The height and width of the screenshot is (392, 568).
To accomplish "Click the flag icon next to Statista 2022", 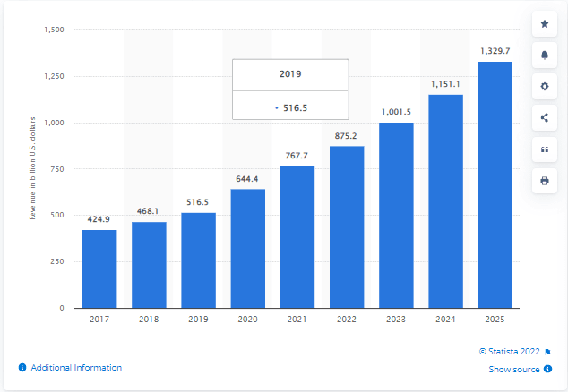I will tap(547, 352).
